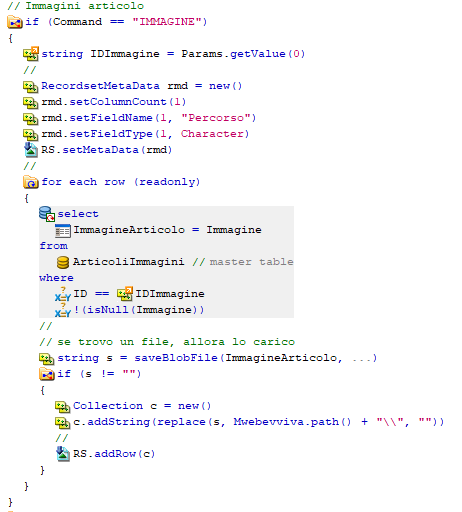
Task: Click the string literal "IMMAGINE"
Action: [167, 22]
